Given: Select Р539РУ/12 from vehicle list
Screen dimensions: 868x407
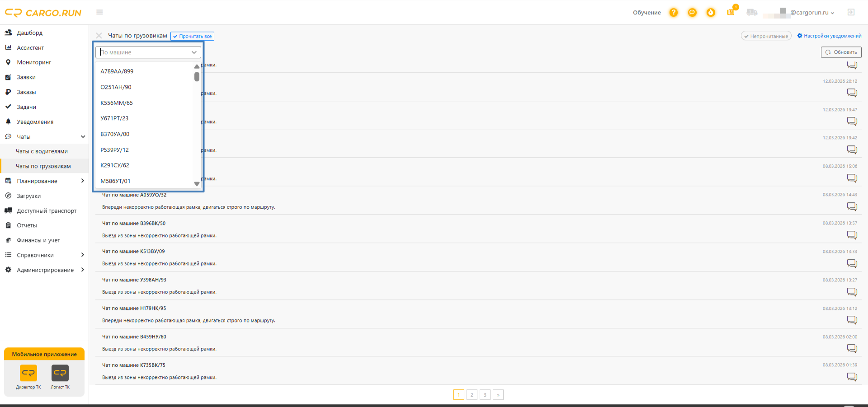Looking at the screenshot, I should tap(144, 150).
